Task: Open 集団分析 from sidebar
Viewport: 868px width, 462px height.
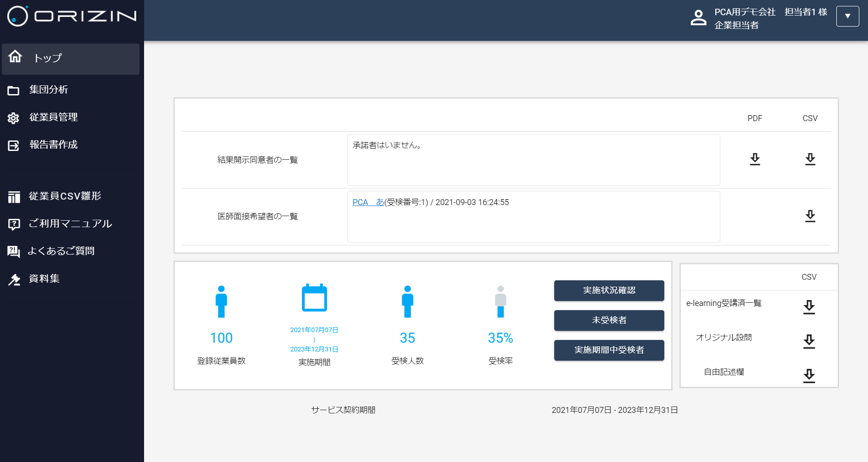Action: 49,90
